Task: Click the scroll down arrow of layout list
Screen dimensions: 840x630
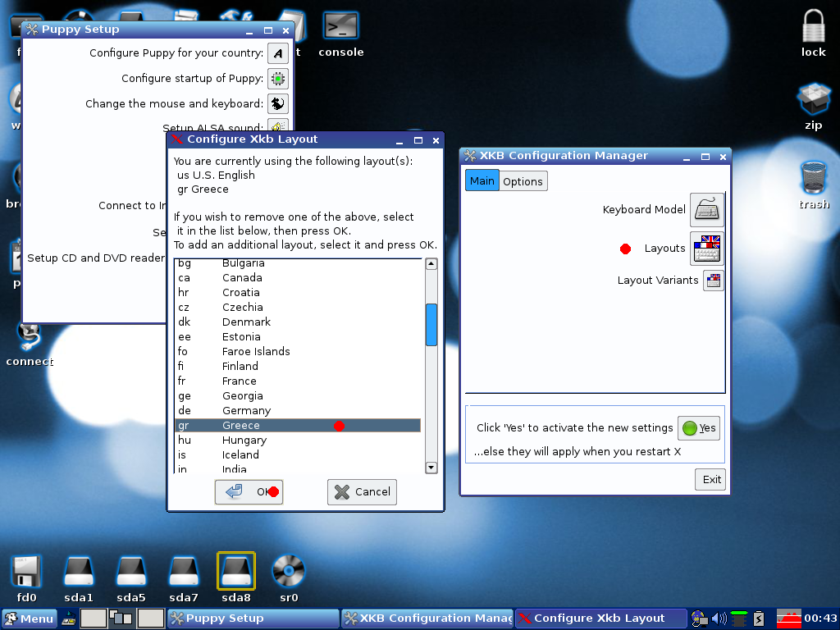Action: tap(431, 467)
